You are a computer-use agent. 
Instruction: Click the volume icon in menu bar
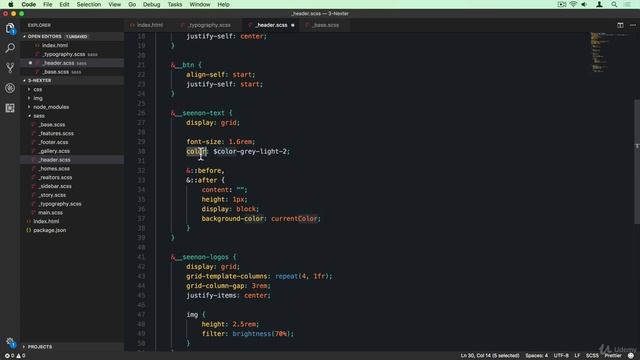[x=584, y=4]
